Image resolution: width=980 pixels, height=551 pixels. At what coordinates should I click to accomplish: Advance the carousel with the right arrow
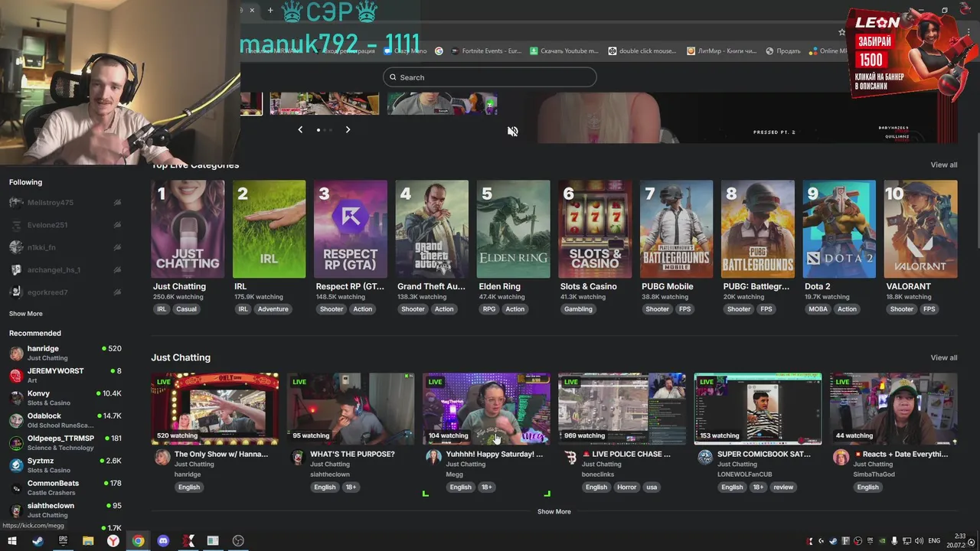click(348, 130)
